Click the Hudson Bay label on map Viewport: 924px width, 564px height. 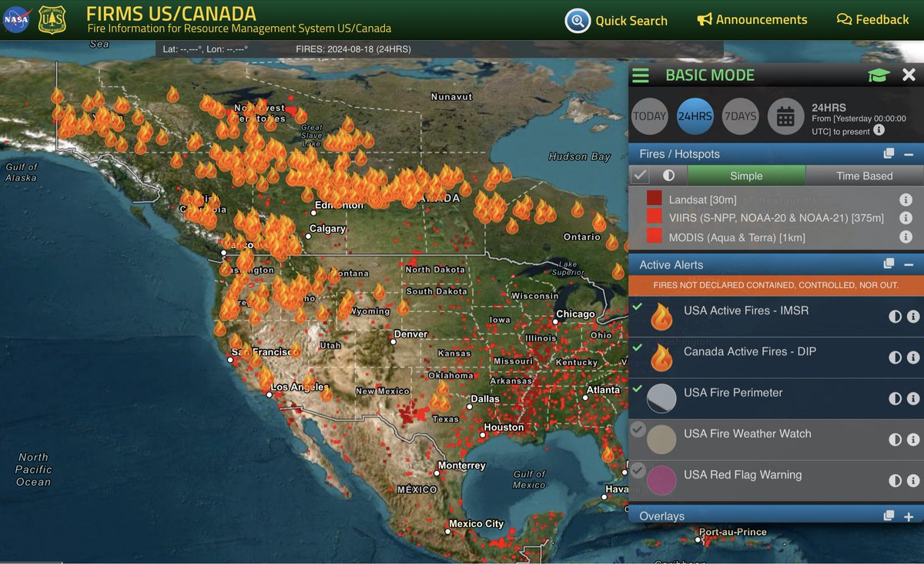coord(579,156)
